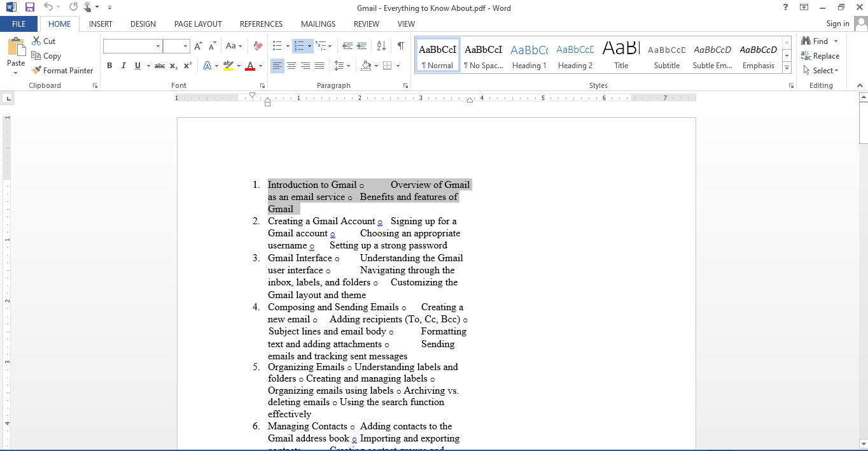This screenshot has height=451, width=868.
Task: Toggle Underline formatting
Action: pos(137,66)
